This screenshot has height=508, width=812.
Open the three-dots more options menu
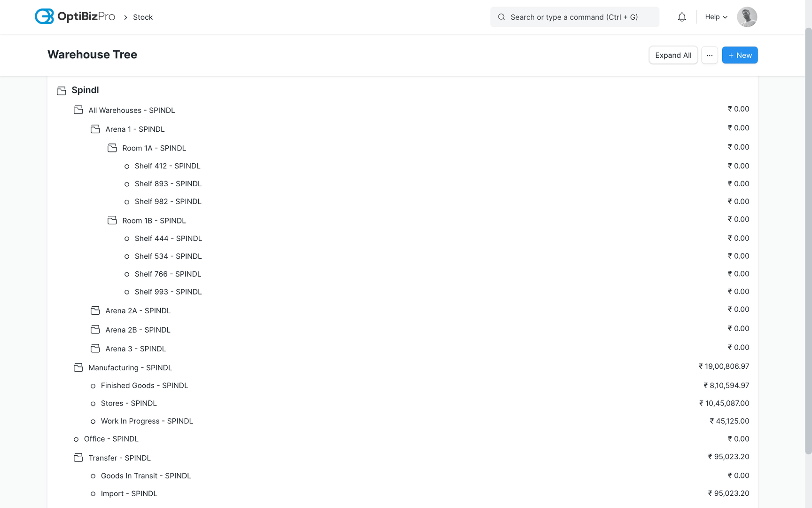click(x=709, y=55)
